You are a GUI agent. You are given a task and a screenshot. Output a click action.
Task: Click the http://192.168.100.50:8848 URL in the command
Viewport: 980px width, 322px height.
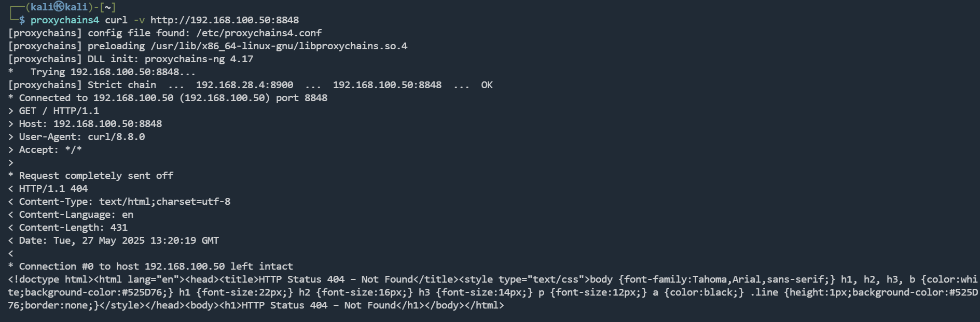tap(224, 20)
